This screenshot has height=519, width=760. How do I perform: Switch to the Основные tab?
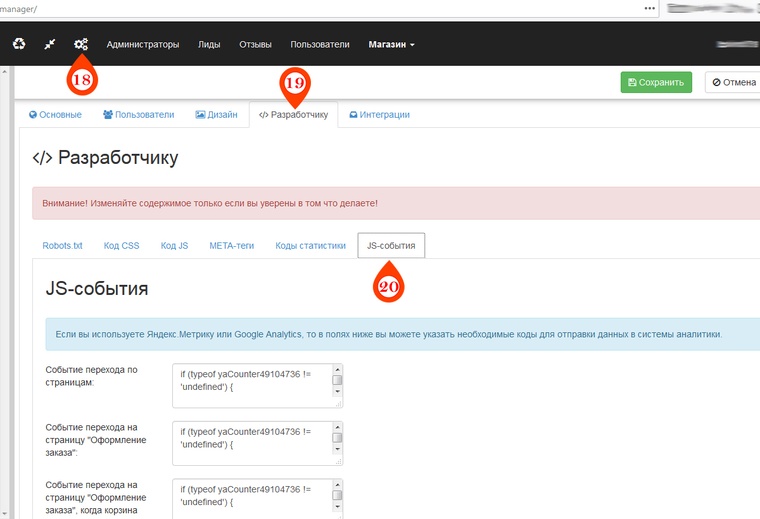click(x=55, y=115)
